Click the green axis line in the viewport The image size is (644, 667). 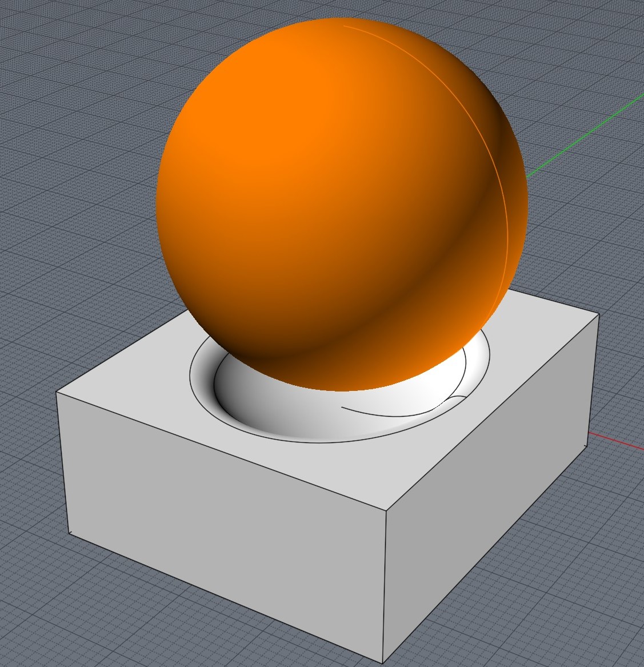(x=585, y=136)
